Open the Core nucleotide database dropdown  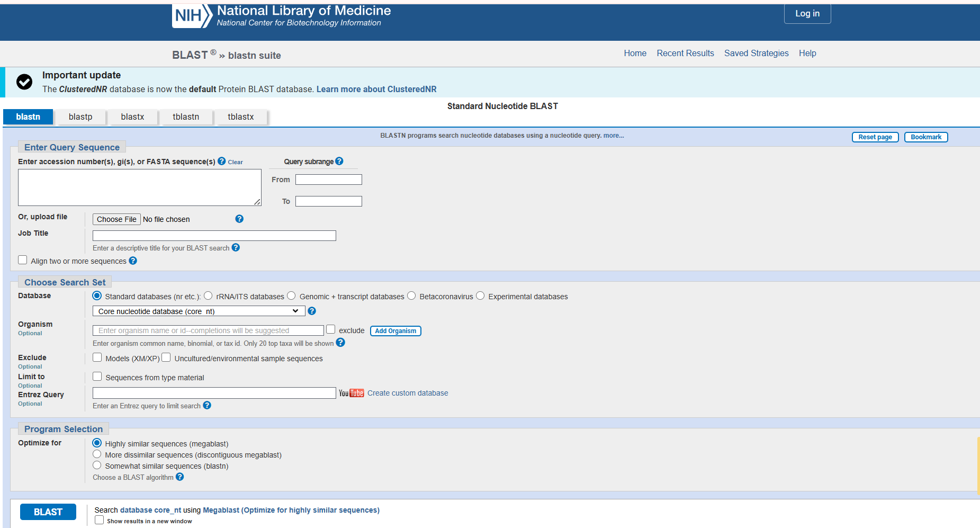pos(199,311)
